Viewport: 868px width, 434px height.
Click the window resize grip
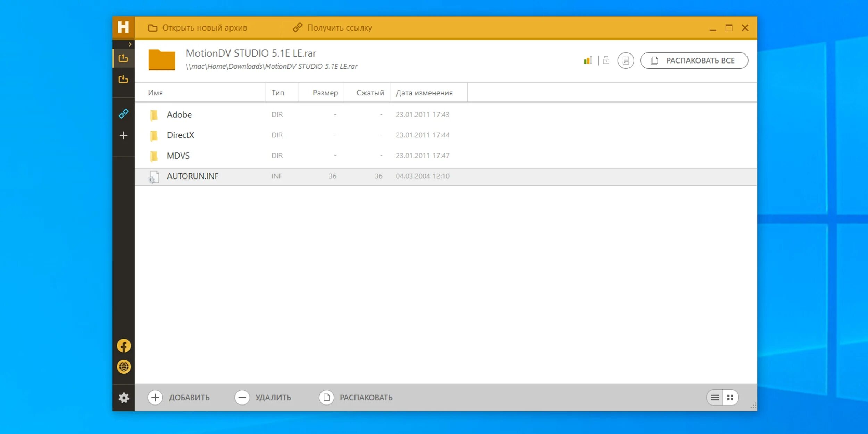tap(753, 406)
